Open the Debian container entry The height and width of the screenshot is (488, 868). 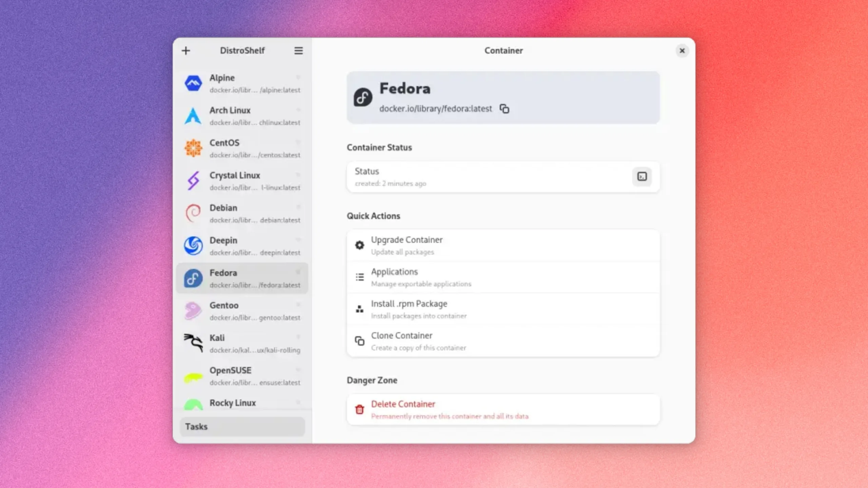(x=242, y=213)
